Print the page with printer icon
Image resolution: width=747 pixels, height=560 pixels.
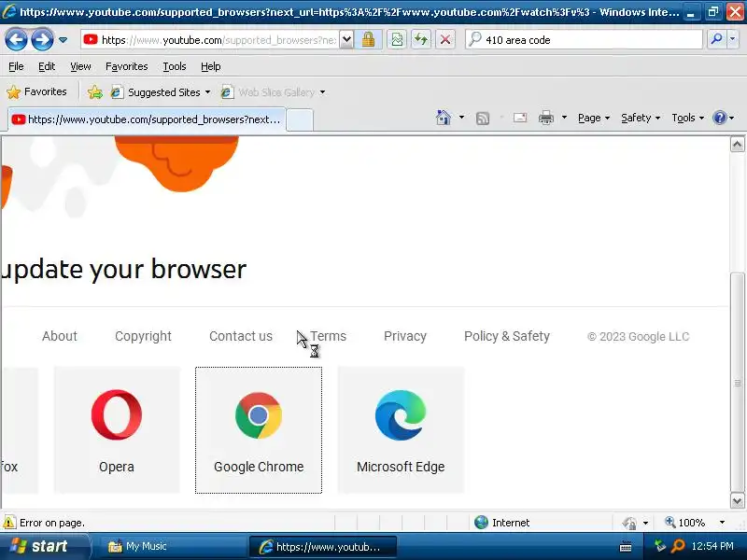coord(546,118)
